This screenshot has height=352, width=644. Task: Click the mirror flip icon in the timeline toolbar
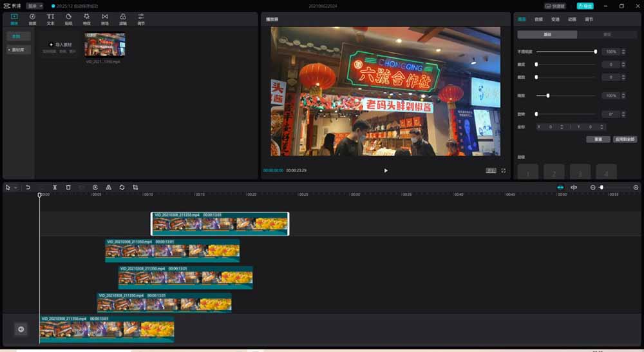coord(108,188)
